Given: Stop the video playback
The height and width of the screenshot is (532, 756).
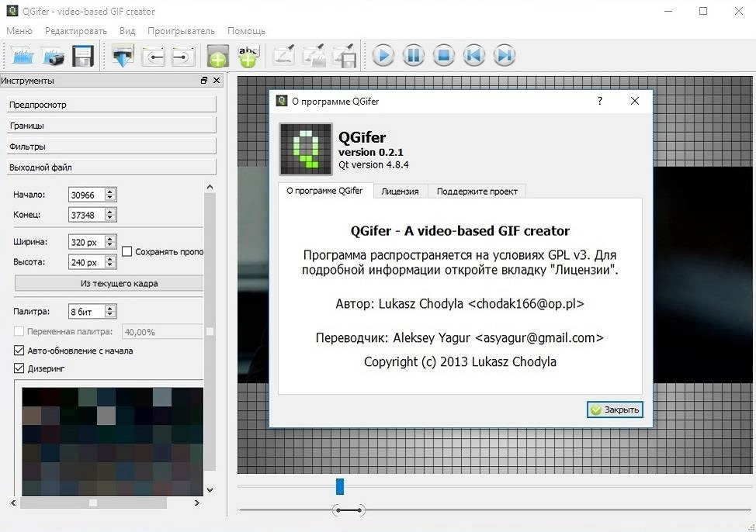Looking at the screenshot, I should pyautogui.click(x=443, y=55).
